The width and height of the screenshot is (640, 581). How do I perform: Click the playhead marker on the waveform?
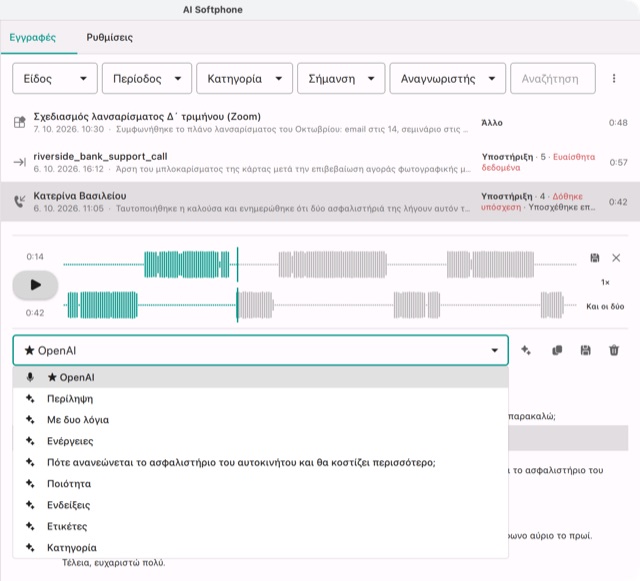tap(237, 285)
